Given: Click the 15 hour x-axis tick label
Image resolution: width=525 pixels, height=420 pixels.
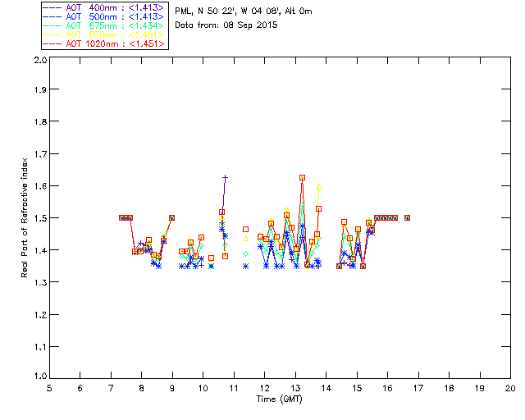Looking at the screenshot, I should (357, 388).
